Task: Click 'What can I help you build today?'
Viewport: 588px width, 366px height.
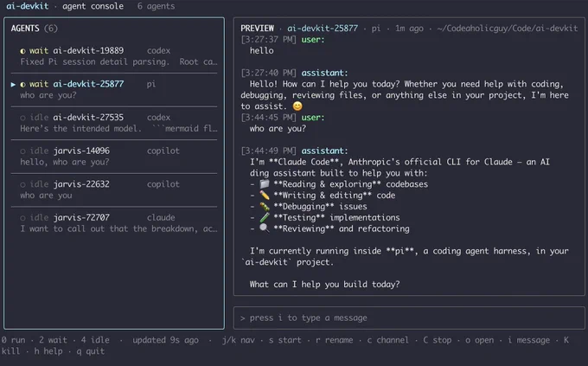Action: [325, 285]
